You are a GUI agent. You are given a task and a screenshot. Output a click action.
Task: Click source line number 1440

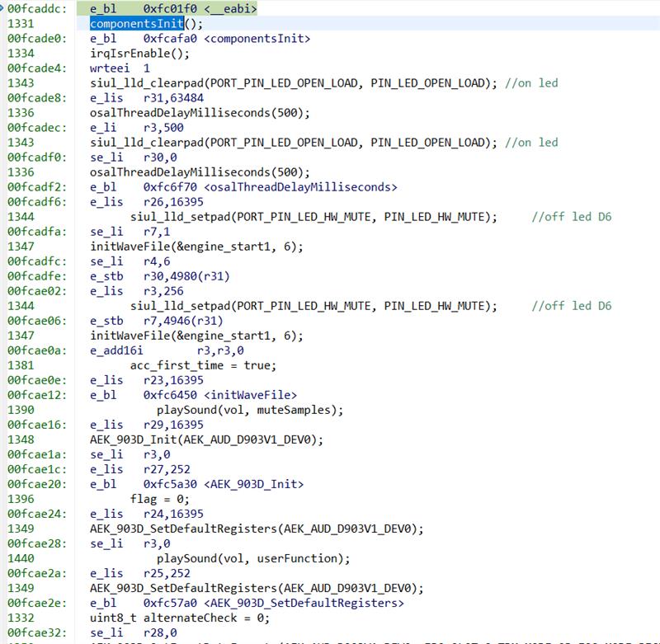pyautogui.click(x=20, y=558)
